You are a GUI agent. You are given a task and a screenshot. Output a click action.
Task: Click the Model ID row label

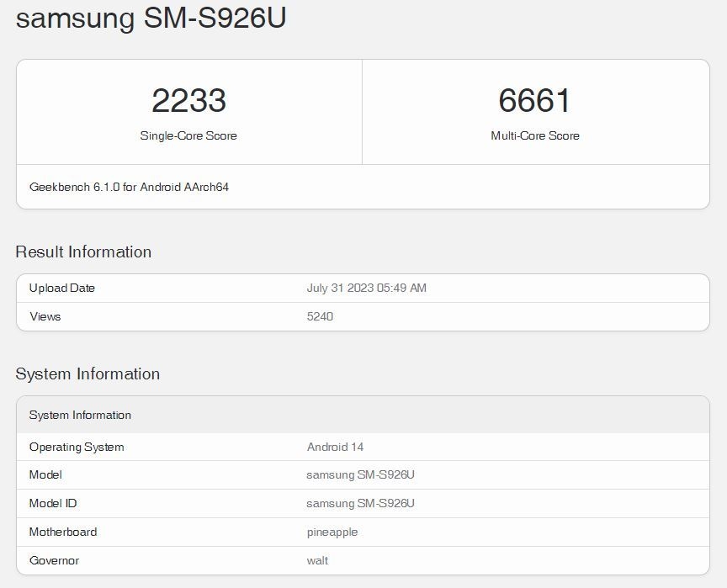[x=53, y=504]
